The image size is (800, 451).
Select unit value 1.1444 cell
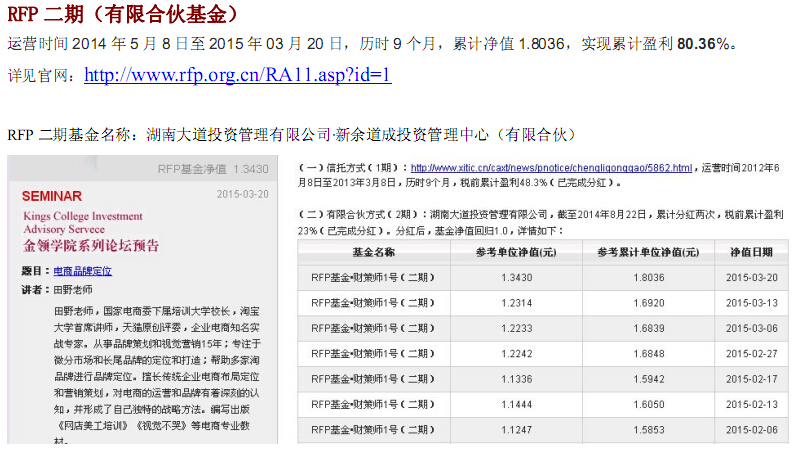(516, 405)
